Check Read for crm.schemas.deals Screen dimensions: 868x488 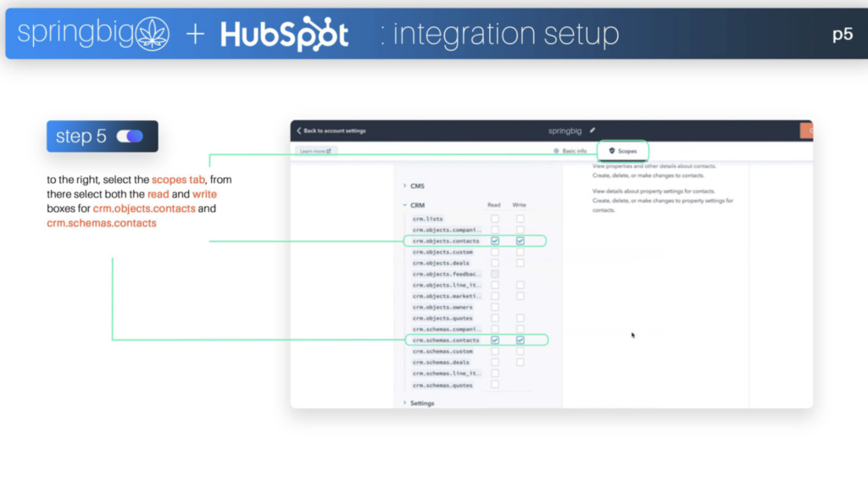[495, 363]
